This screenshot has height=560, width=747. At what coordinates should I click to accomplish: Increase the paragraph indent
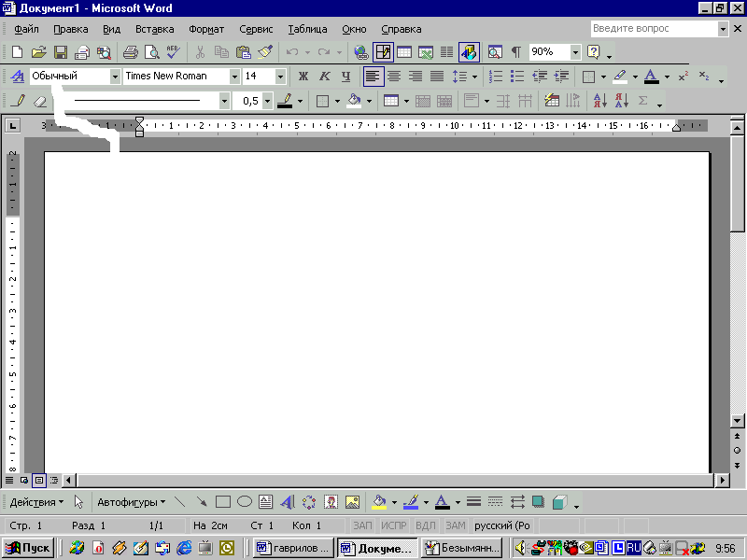562,77
